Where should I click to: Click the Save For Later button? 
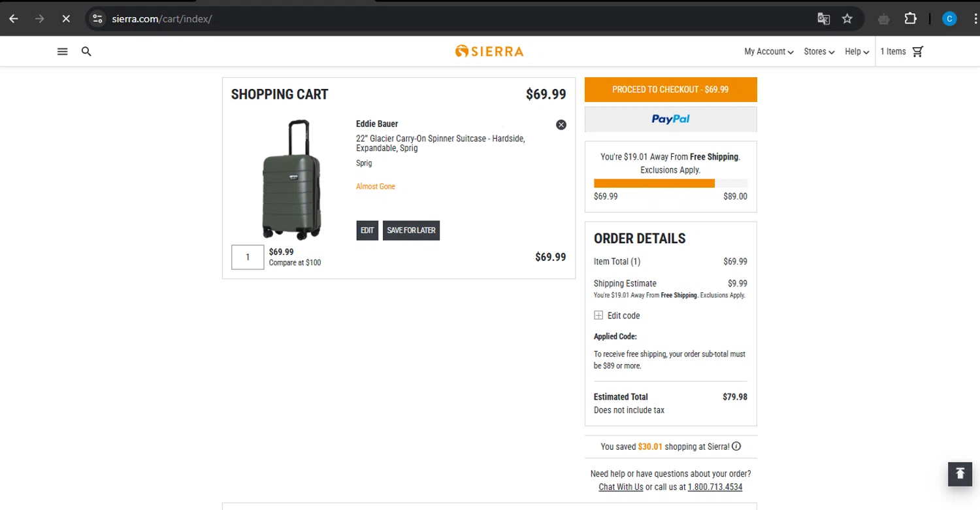click(411, 230)
